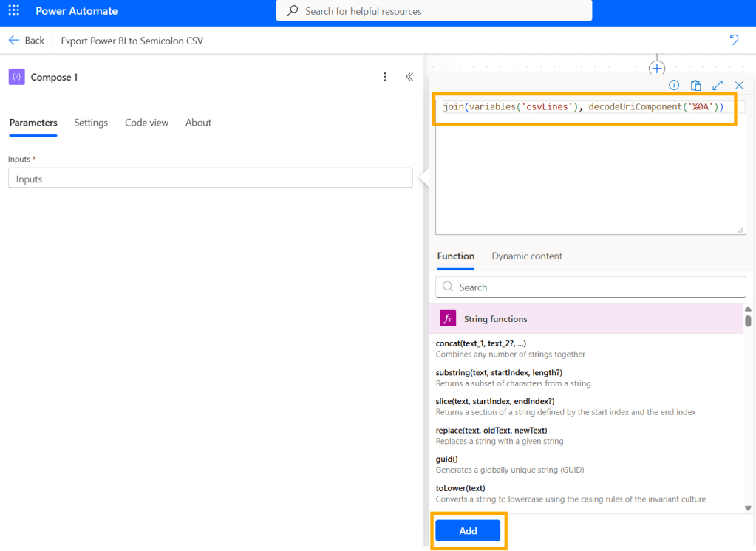Click the search helpful resources bar
This screenshot has height=551, width=756.
tap(434, 10)
